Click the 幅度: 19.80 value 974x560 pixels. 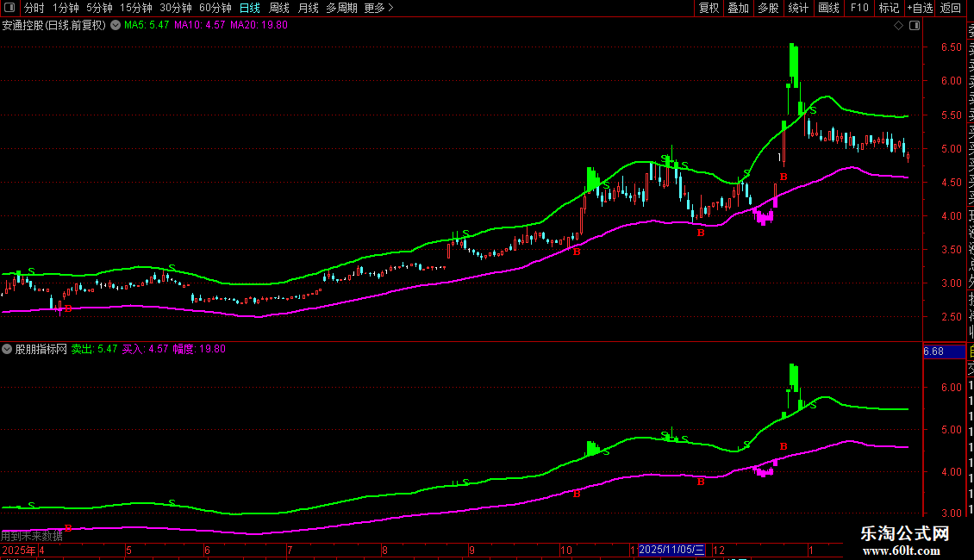click(x=199, y=349)
